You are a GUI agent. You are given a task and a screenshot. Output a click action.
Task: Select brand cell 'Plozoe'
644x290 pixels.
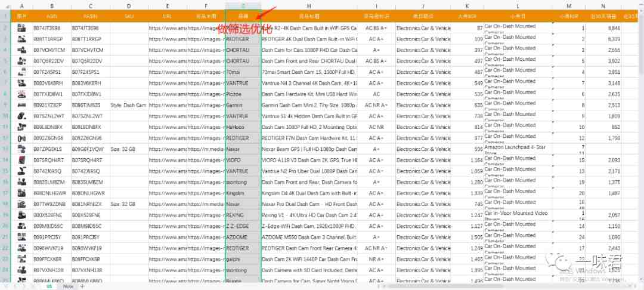243,94
